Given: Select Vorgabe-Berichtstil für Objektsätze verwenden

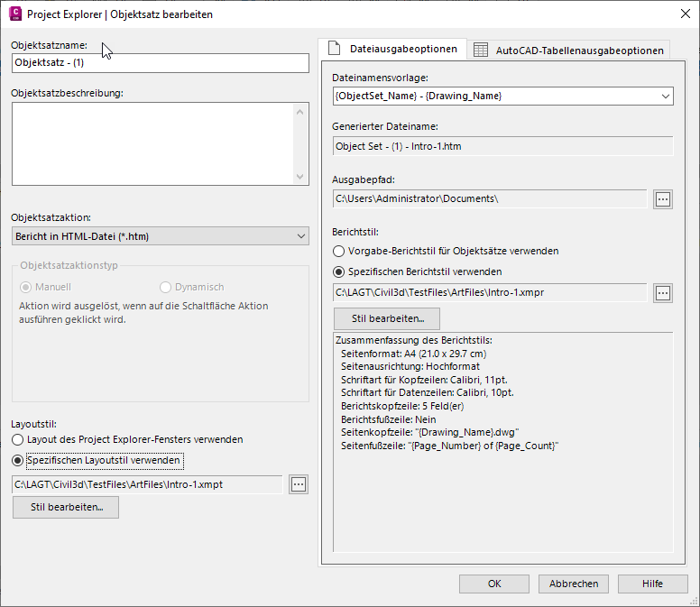Looking at the screenshot, I should pos(339,251).
